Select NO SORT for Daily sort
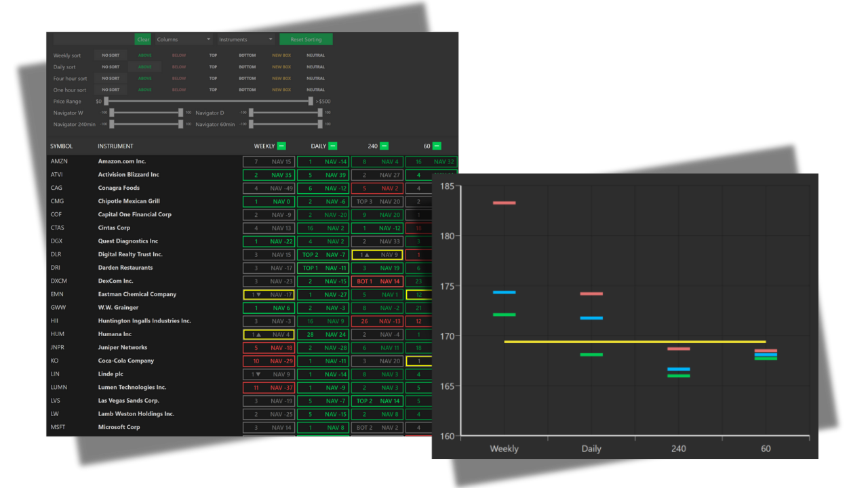The image size is (868, 488). pos(111,67)
